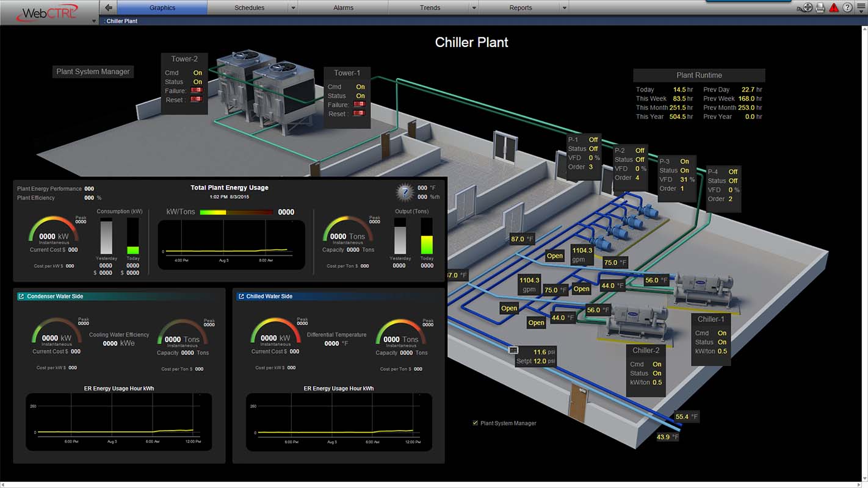Open the Trends tab dropdown arrow

coord(474,7)
